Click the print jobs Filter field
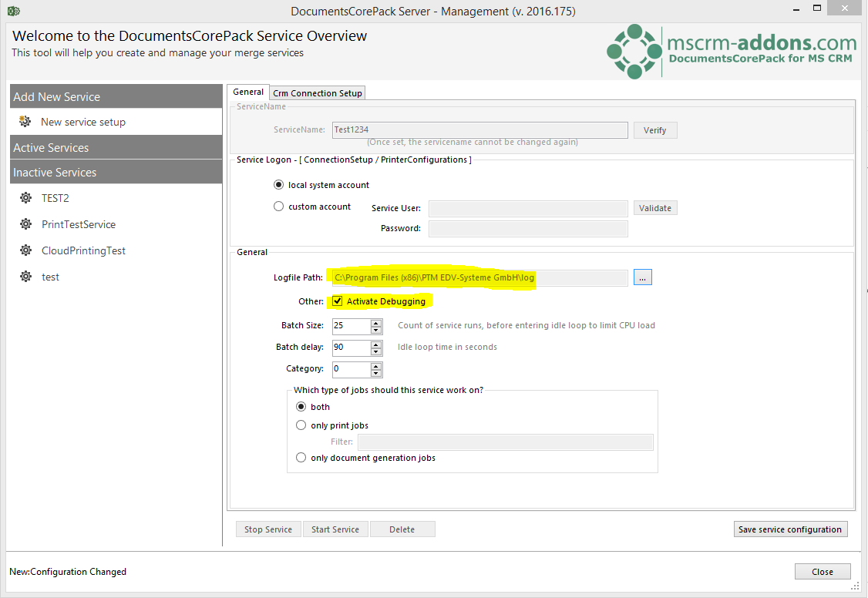The height and width of the screenshot is (598, 868). [506, 442]
